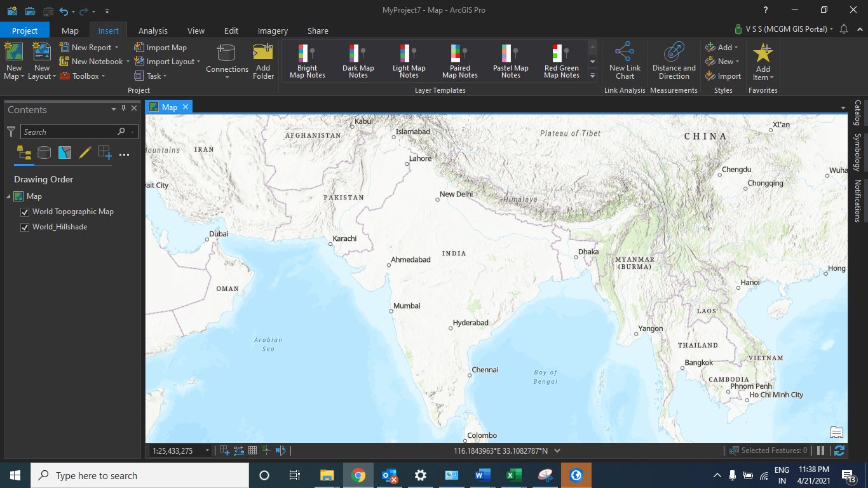
Task: Open the Distance and Direction tool
Action: pos(674,60)
